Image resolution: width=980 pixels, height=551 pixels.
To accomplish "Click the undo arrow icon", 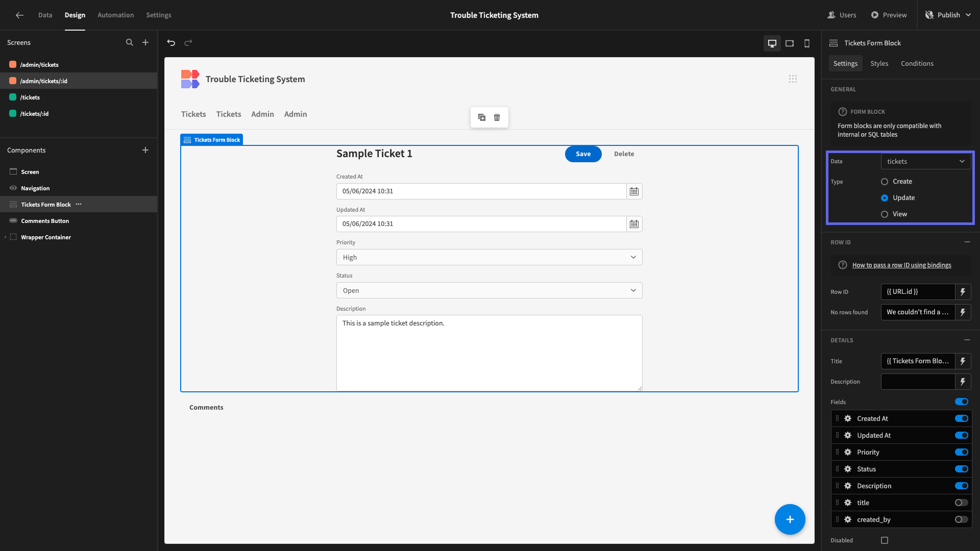I will (x=171, y=43).
